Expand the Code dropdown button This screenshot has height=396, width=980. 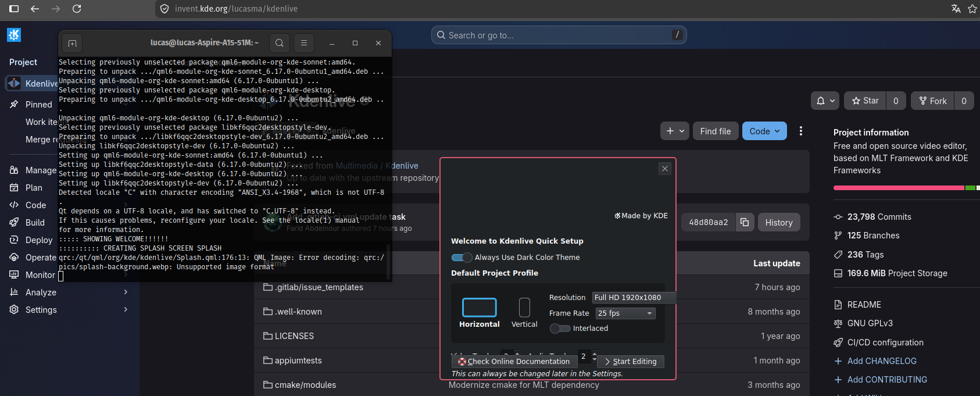(764, 131)
